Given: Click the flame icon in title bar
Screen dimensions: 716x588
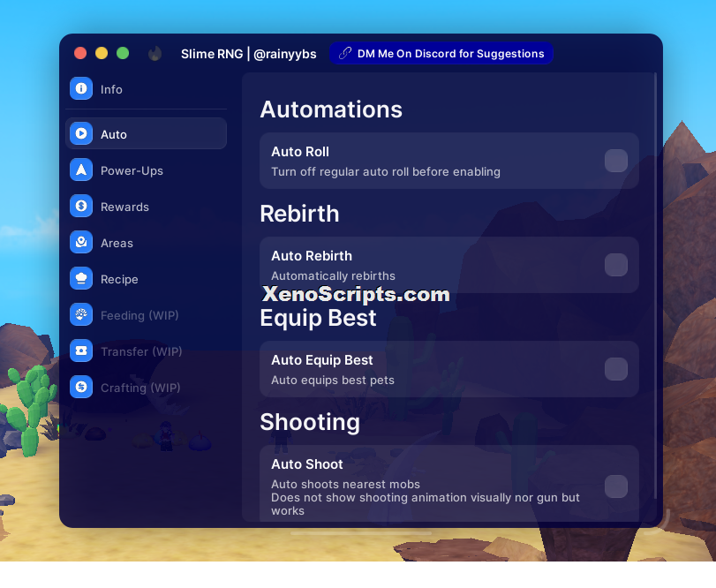Looking at the screenshot, I should pos(155,53).
